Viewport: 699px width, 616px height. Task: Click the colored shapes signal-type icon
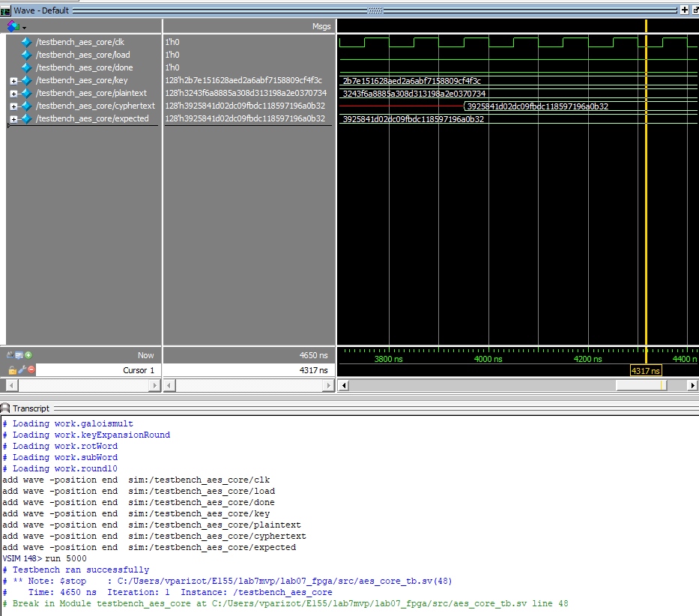pos(13,26)
